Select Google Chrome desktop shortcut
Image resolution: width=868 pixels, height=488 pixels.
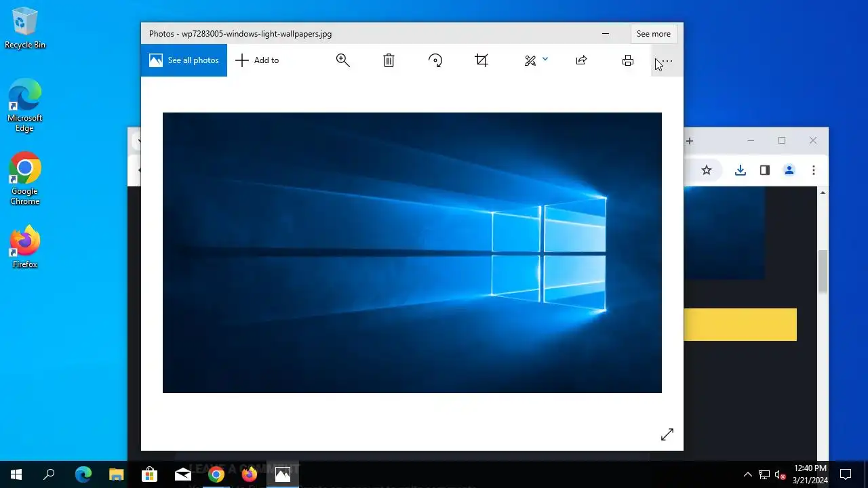(25, 179)
